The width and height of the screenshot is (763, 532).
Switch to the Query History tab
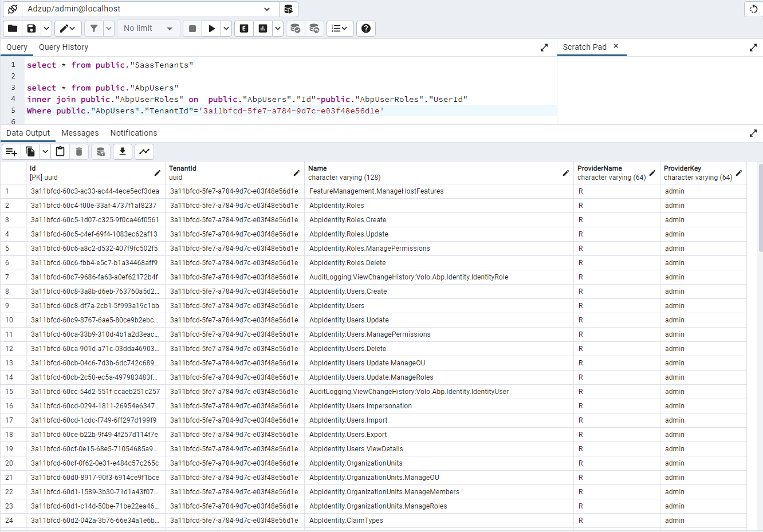point(64,48)
